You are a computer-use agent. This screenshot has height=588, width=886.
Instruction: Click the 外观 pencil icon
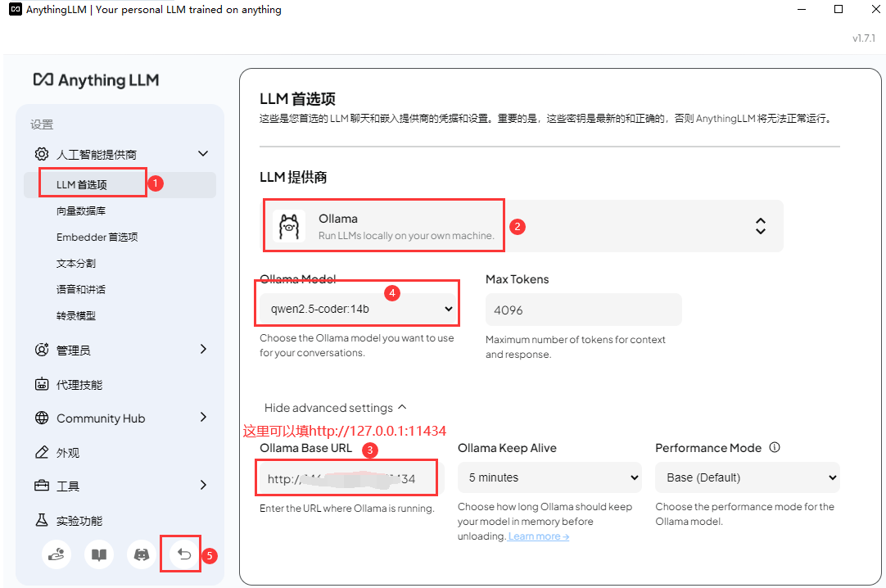click(x=42, y=452)
